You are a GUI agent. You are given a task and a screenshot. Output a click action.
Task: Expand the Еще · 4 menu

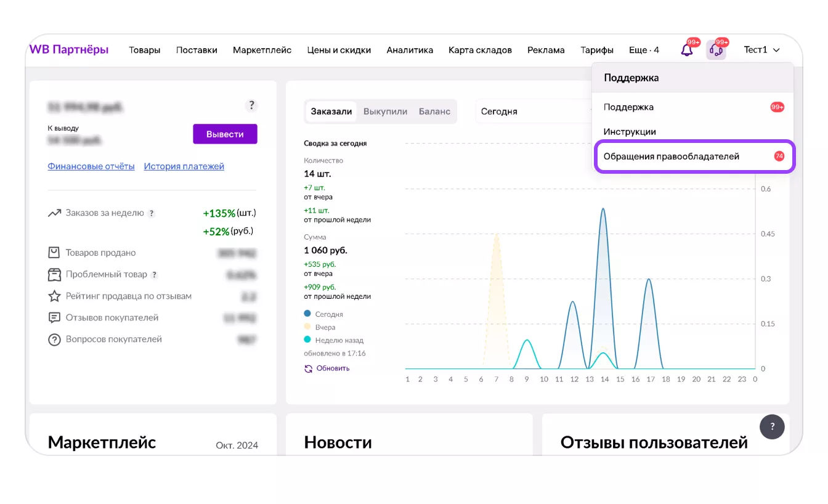644,50
